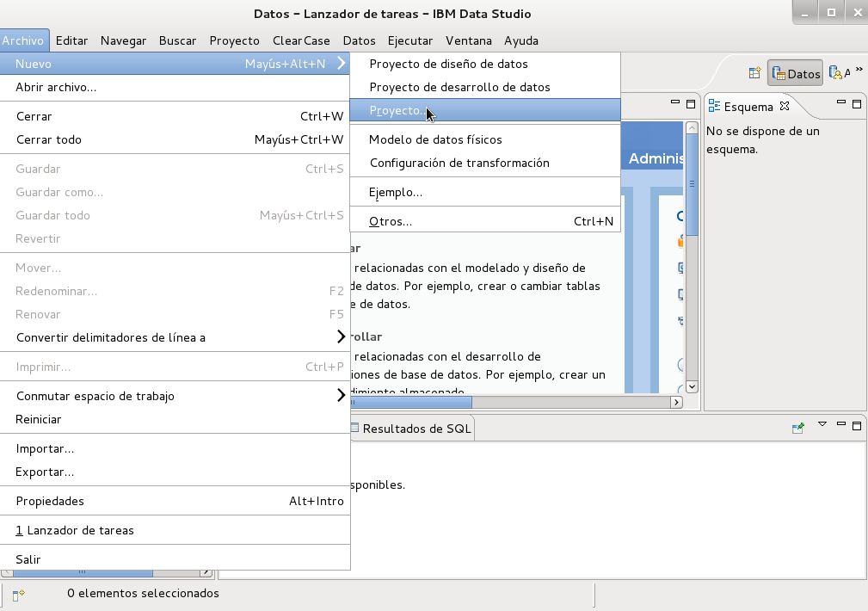Click the pin icon in Resultados panel

(797, 427)
